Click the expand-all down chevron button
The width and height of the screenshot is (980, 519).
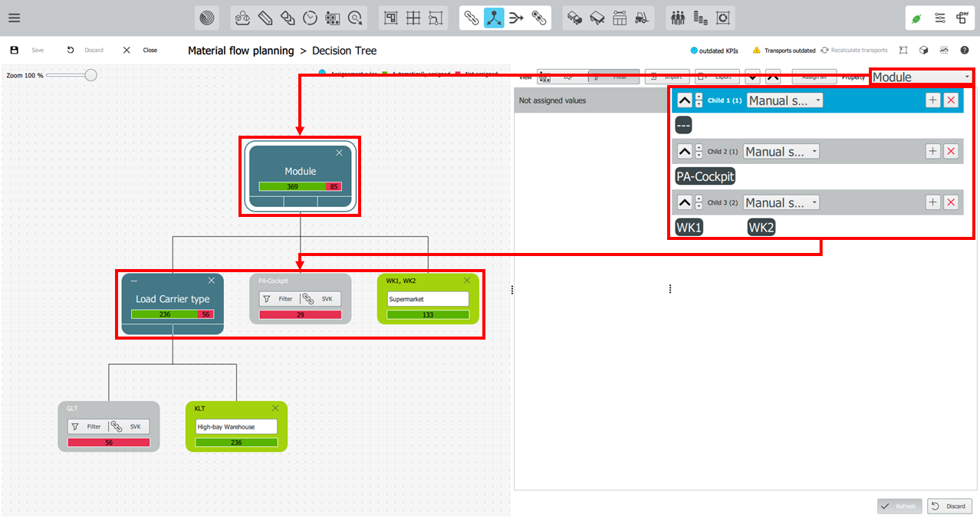(x=753, y=77)
